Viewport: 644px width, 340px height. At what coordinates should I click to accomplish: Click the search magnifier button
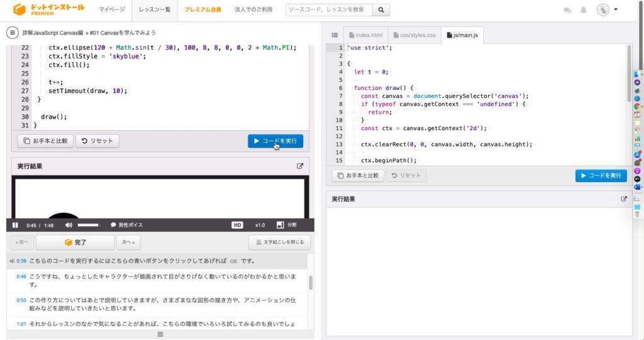point(381,9)
